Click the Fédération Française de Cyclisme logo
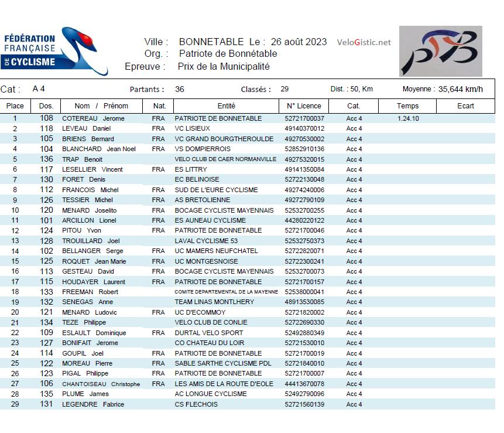 (x=54, y=51)
